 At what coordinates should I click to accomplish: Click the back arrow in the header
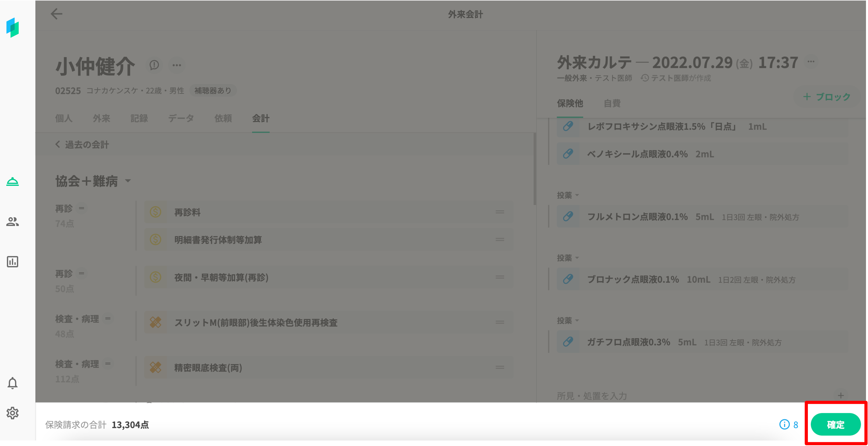click(56, 14)
